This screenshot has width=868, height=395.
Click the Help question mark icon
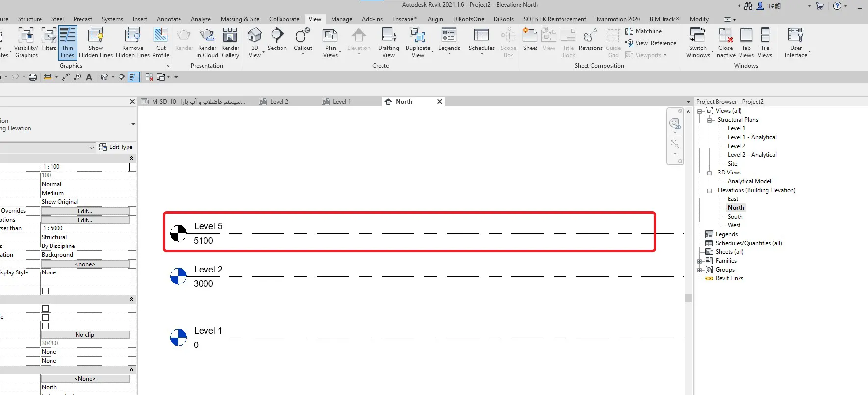(x=837, y=6)
